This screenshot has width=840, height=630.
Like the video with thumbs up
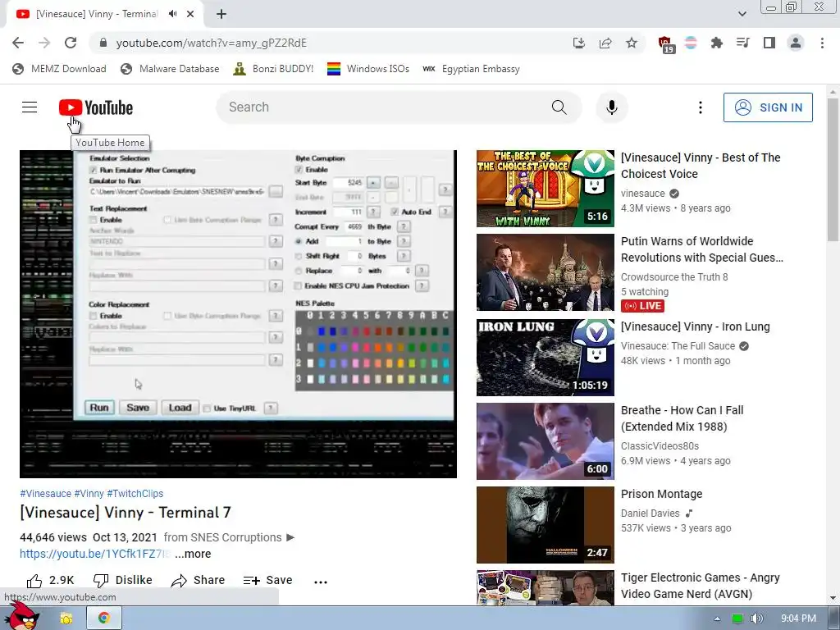click(50, 580)
